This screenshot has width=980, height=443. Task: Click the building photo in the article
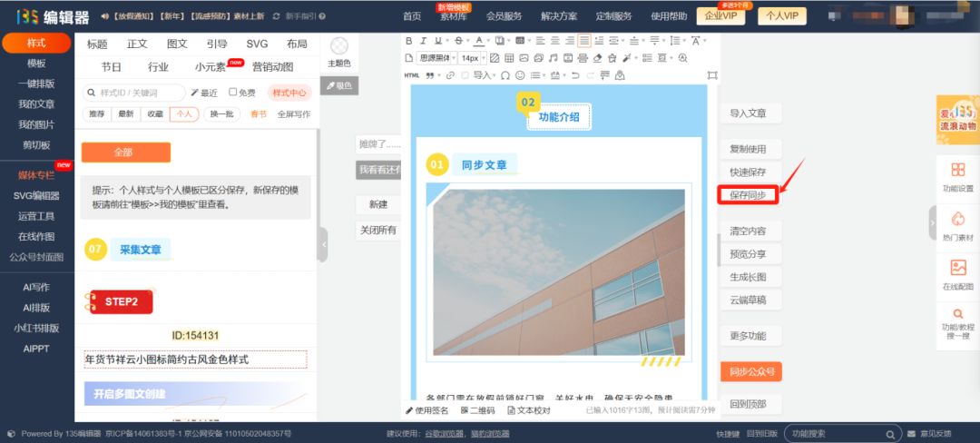559,272
